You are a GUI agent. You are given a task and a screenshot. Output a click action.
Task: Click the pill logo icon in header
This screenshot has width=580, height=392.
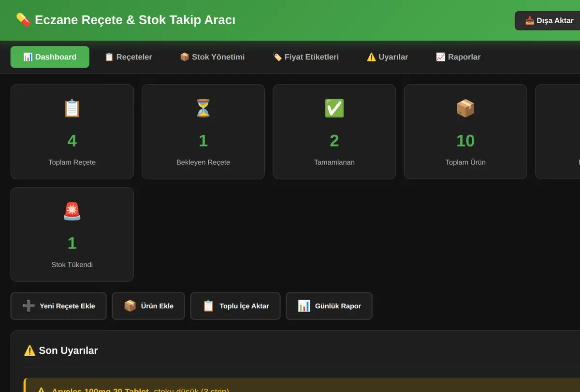[x=23, y=20]
